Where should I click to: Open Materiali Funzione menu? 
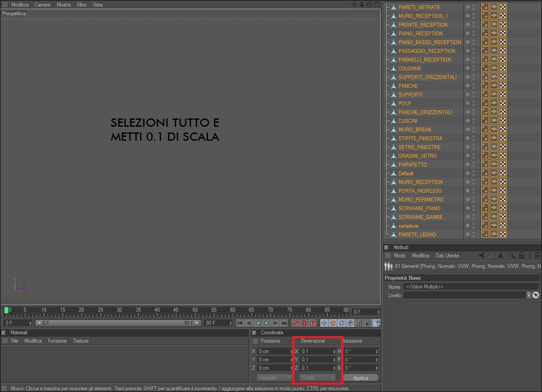pyautogui.click(x=57, y=341)
